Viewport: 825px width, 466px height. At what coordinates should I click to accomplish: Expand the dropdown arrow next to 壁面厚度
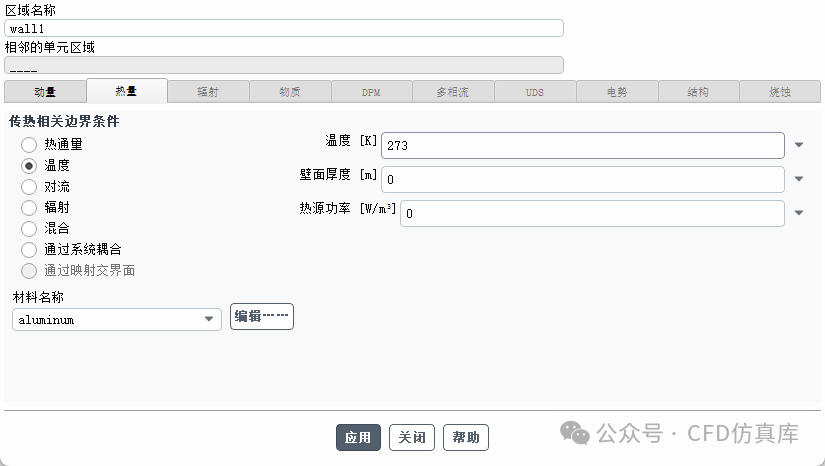[x=799, y=180]
